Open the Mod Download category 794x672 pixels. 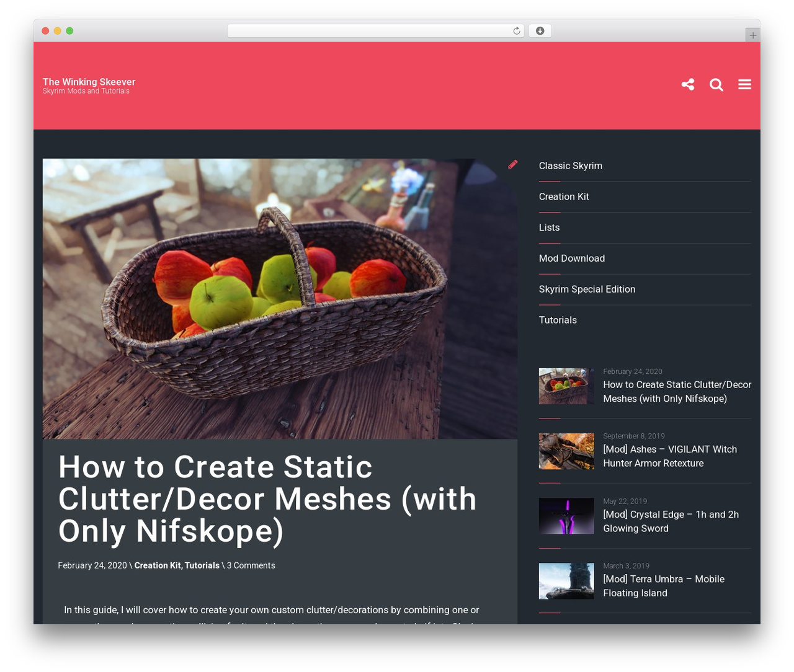[572, 259]
